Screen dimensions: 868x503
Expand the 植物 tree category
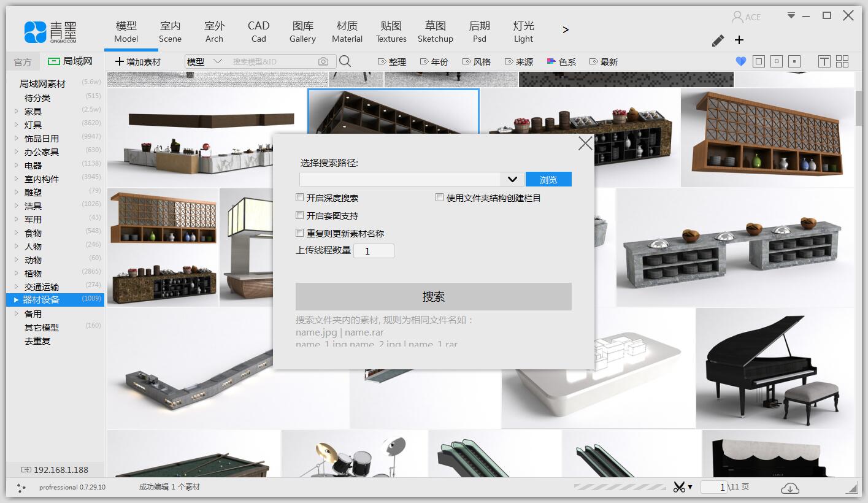(16, 274)
